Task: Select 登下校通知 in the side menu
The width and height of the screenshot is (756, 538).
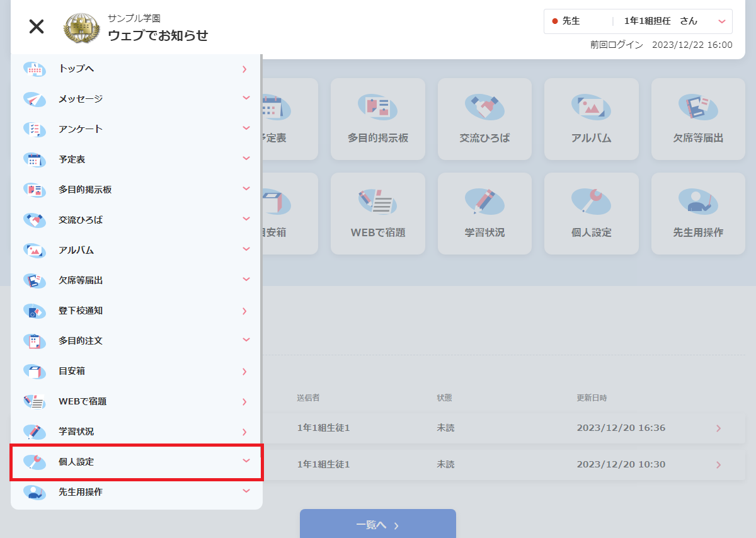Action: pyautogui.click(x=80, y=311)
